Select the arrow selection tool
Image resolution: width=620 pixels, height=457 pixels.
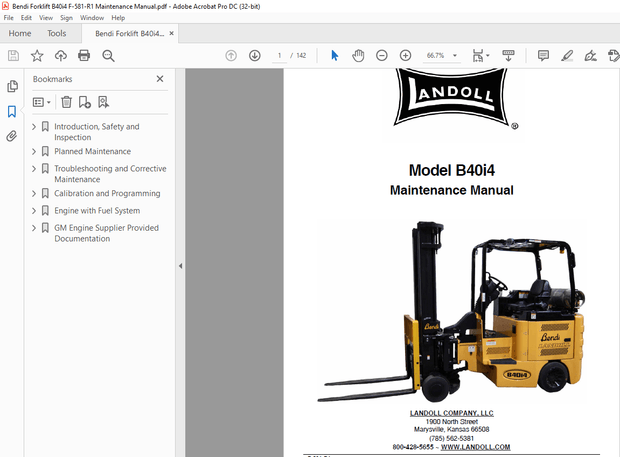click(335, 56)
